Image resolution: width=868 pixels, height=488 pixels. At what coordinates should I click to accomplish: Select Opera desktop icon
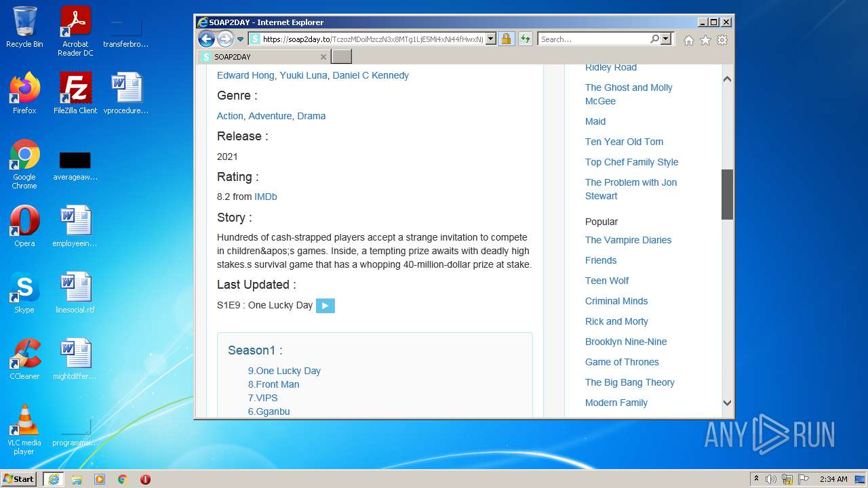pos(24,226)
